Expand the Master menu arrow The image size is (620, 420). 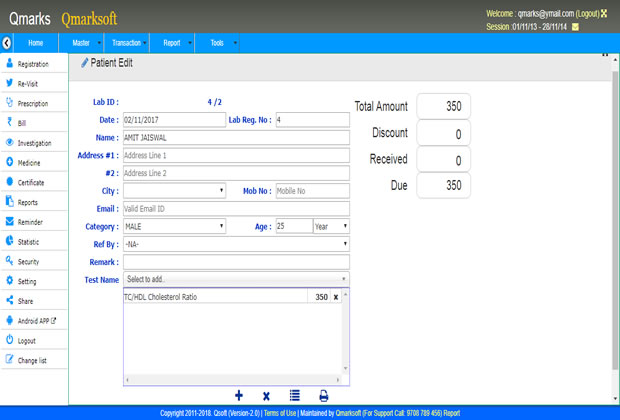pyautogui.click(x=99, y=43)
